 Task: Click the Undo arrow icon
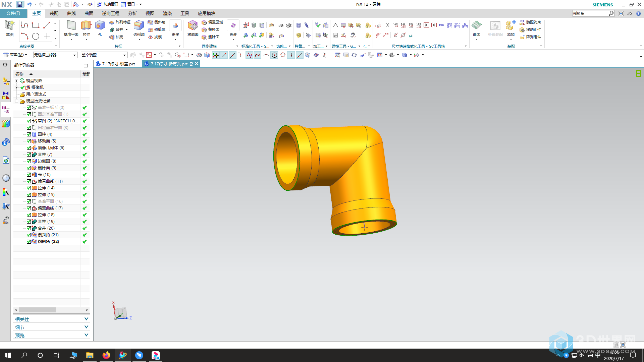click(x=30, y=4)
